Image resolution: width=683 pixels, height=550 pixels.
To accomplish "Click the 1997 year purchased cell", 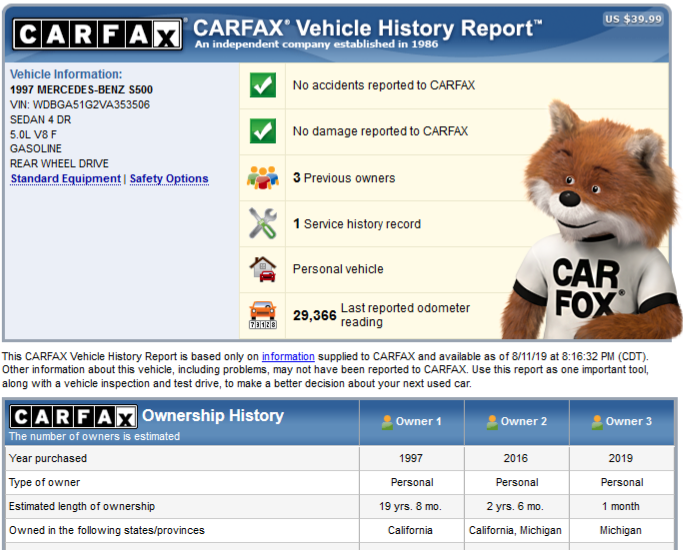I will 411,458.
